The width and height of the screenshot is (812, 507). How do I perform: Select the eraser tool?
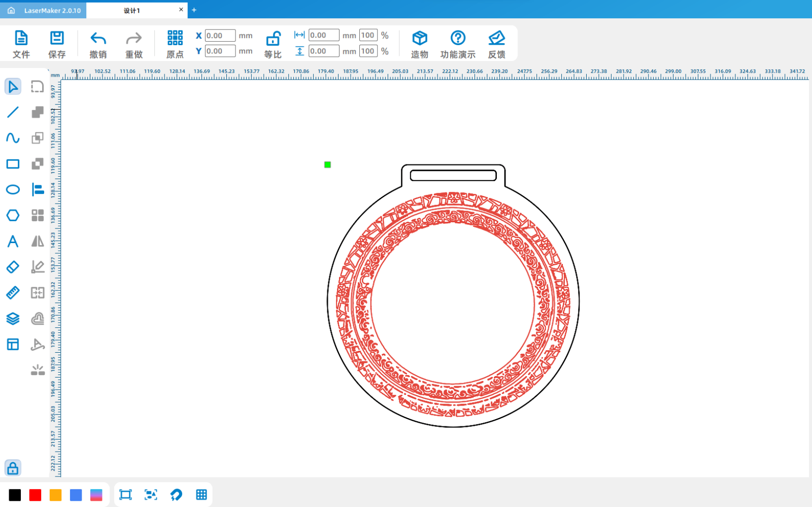tap(13, 267)
